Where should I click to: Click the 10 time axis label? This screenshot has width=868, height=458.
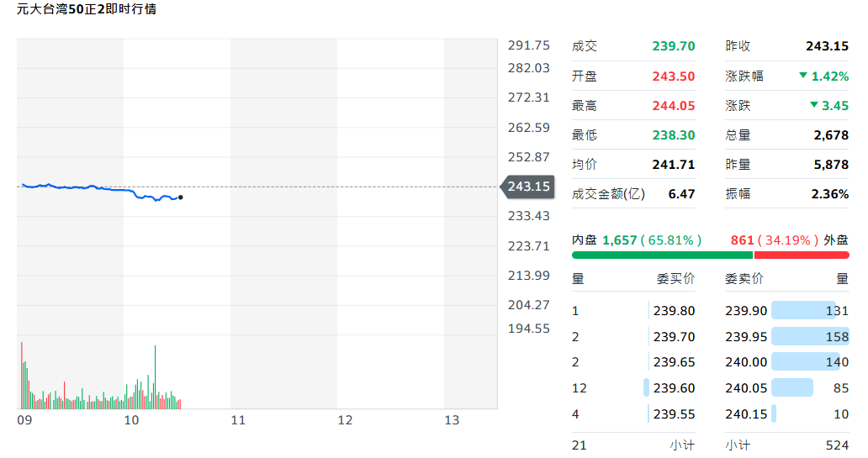tap(131, 420)
